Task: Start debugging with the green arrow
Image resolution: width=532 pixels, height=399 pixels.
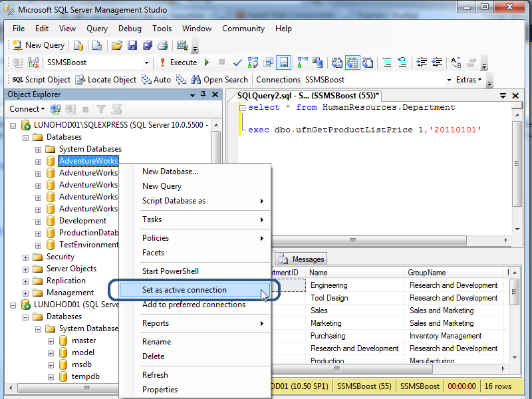Action: tap(207, 63)
